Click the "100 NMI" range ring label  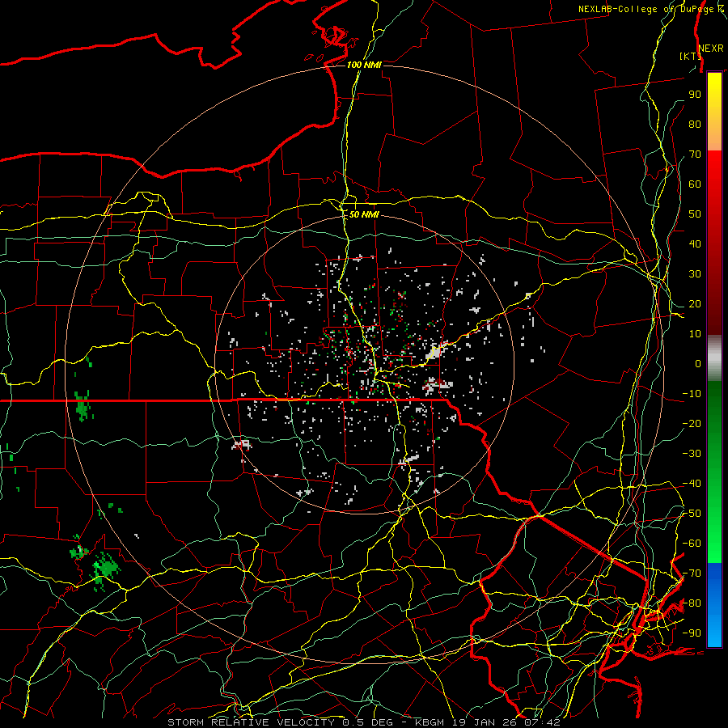pyautogui.click(x=364, y=65)
